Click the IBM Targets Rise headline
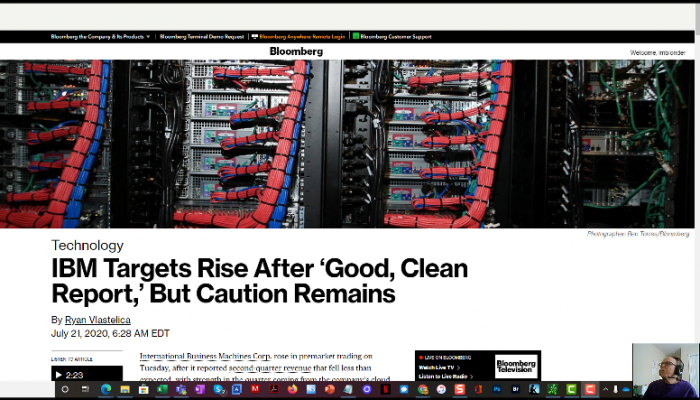Screen dimensions: 700x400 tap(259, 281)
